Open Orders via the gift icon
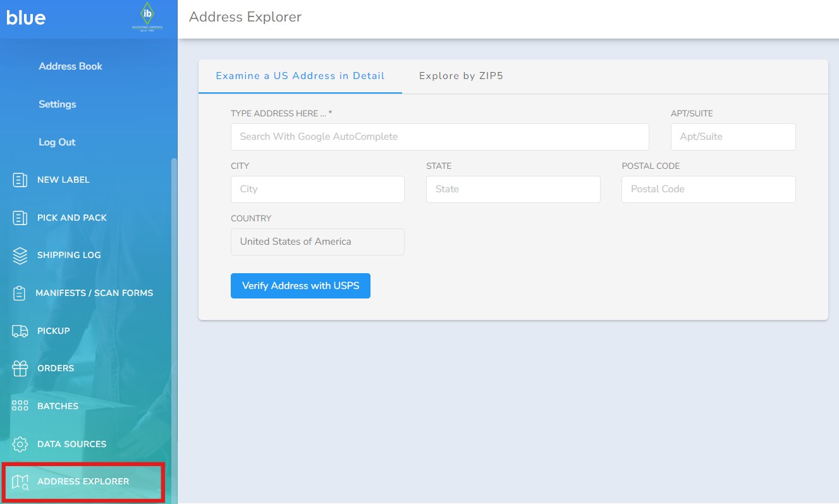The image size is (839, 504). tap(20, 368)
